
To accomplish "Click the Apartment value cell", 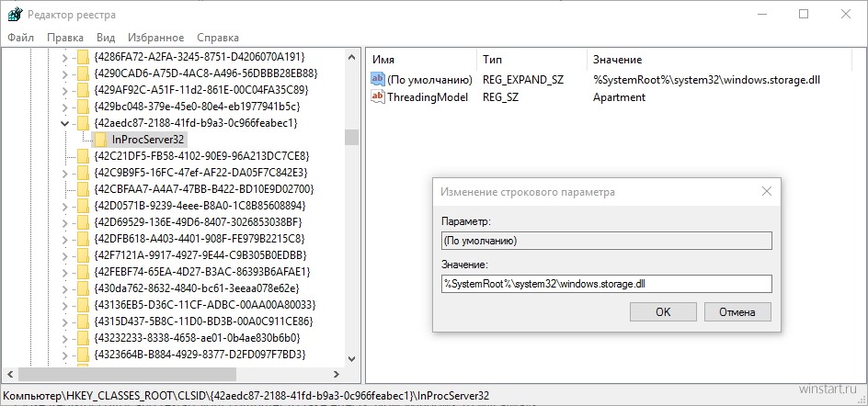I will [x=619, y=96].
